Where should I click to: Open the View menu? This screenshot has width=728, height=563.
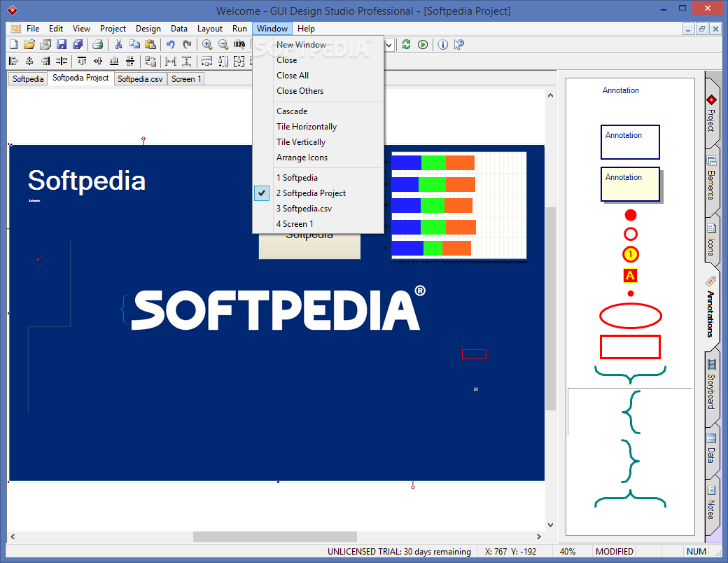pyautogui.click(x=81, y=28)
